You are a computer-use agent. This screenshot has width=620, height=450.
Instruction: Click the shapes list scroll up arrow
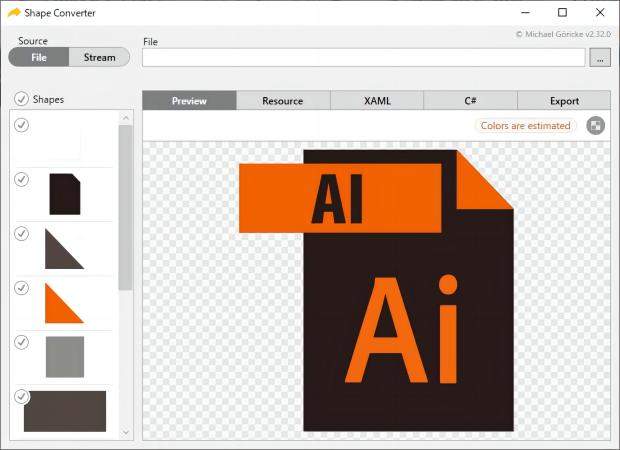pyautogui.click(x=126, y=118)
